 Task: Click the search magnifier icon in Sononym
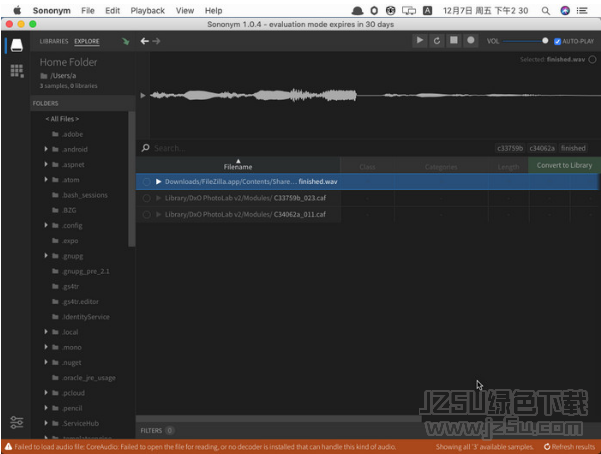point(145,148)
